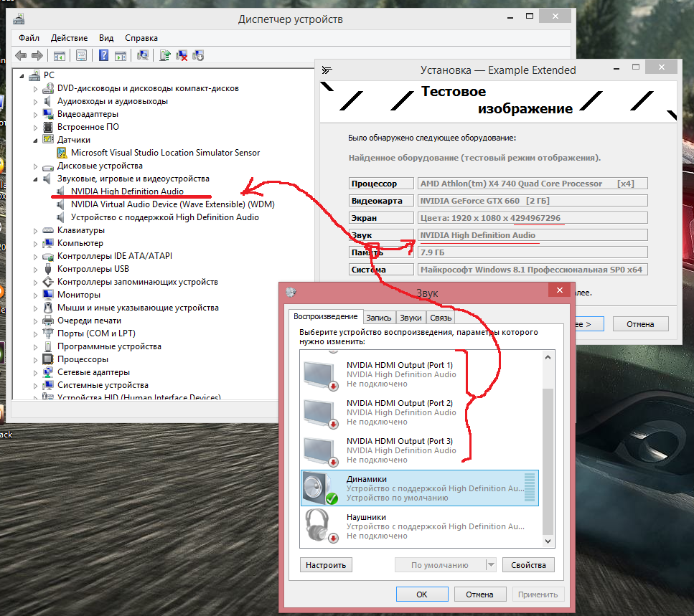Expand the Системные устройства node
This screenshot has width=694, height=616.
click(35, 386)
